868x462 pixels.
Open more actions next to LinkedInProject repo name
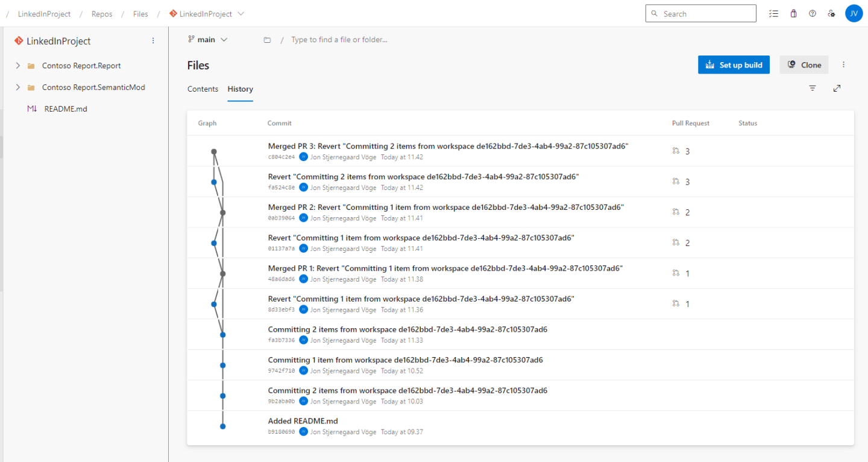(153, 41)
